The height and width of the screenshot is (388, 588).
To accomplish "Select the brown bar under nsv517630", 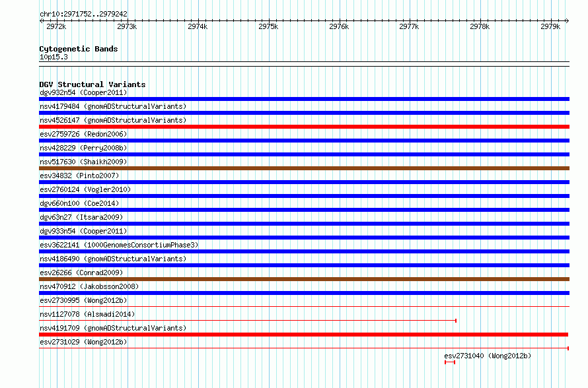I will (x=304, y=168).
